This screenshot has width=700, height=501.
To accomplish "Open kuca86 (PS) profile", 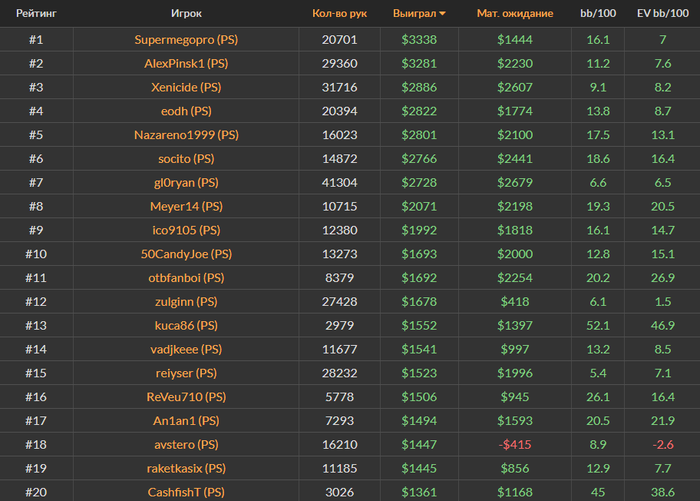I will [186, 326].
